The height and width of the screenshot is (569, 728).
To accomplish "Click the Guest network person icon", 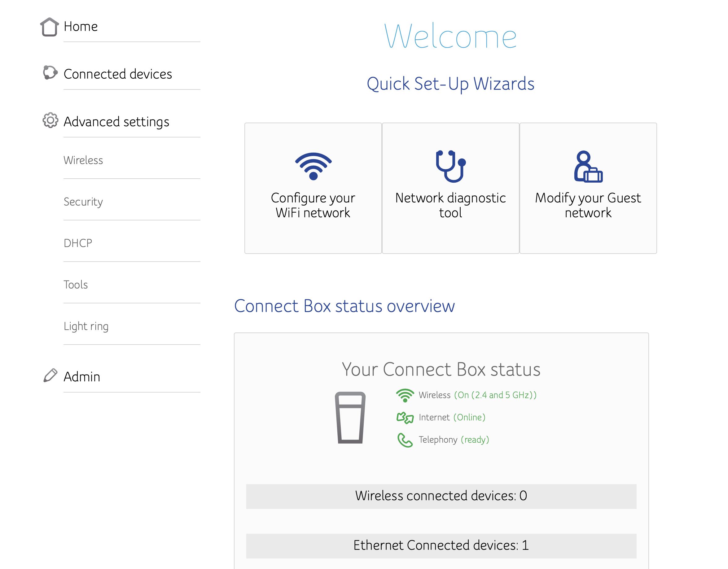I will (588, 167).
